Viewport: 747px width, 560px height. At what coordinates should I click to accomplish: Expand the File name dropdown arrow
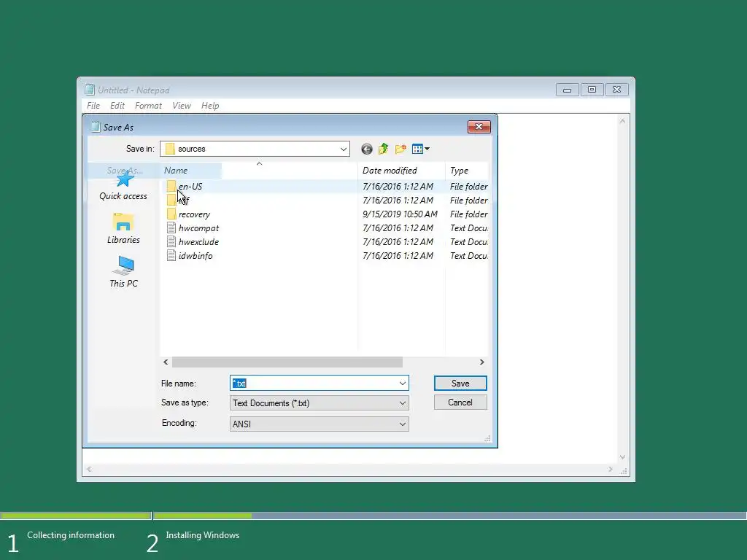click(403, 384)
